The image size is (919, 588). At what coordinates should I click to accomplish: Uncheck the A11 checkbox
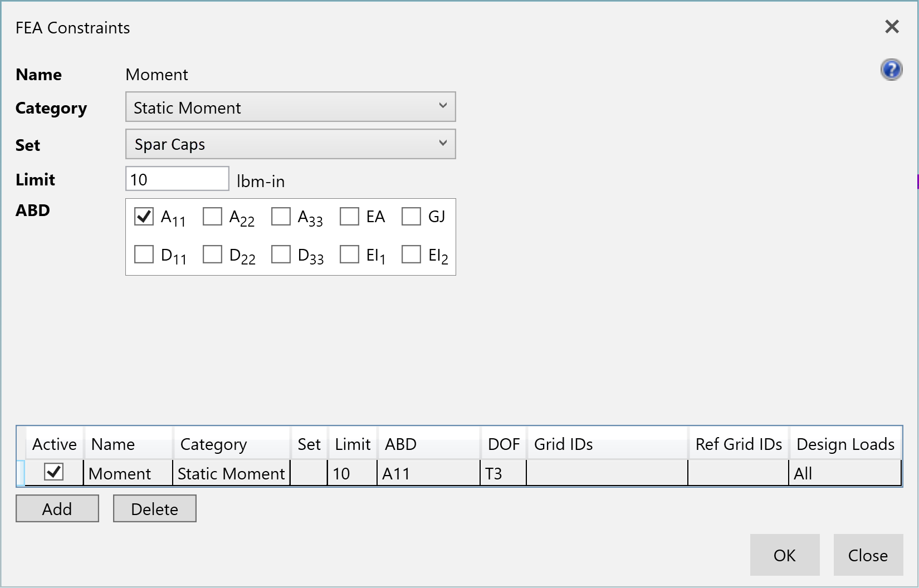coord(144,216)
